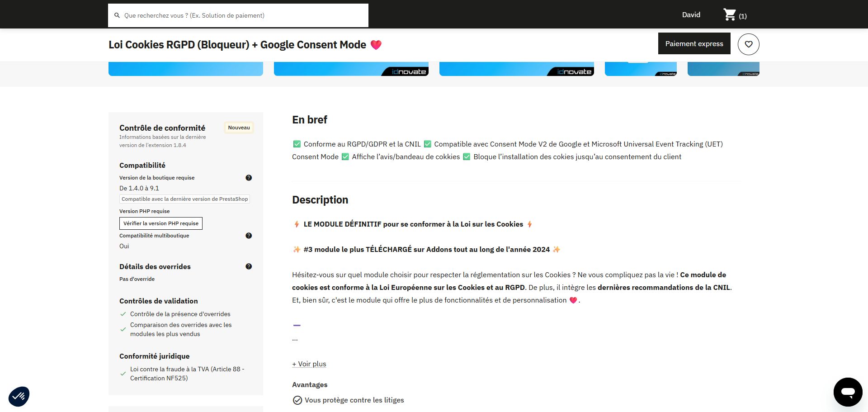Click checkmark beside Comparaison des overrides
This screenshot has height=412, width=868.
click(x=123, y=329)
